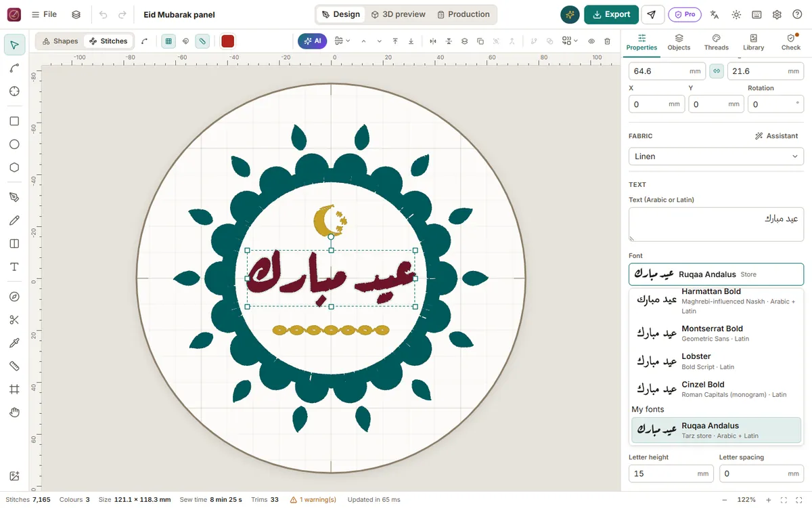Image resolution: width=812 pixels, height=508 pixels.
Task: Toggle the light/dark theme sun icon
Action: click(x=736, y=14)
